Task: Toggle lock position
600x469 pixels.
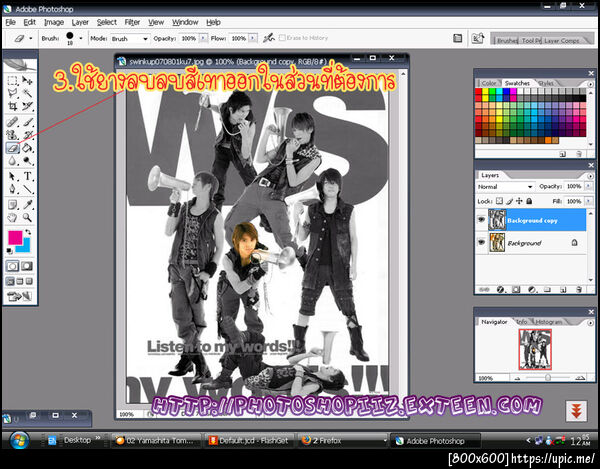Action: point(519,201)
